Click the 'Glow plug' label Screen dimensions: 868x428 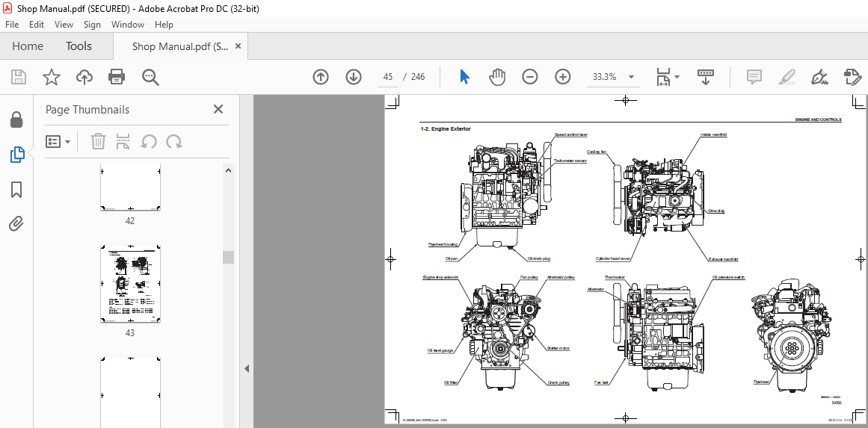[716, 211]
